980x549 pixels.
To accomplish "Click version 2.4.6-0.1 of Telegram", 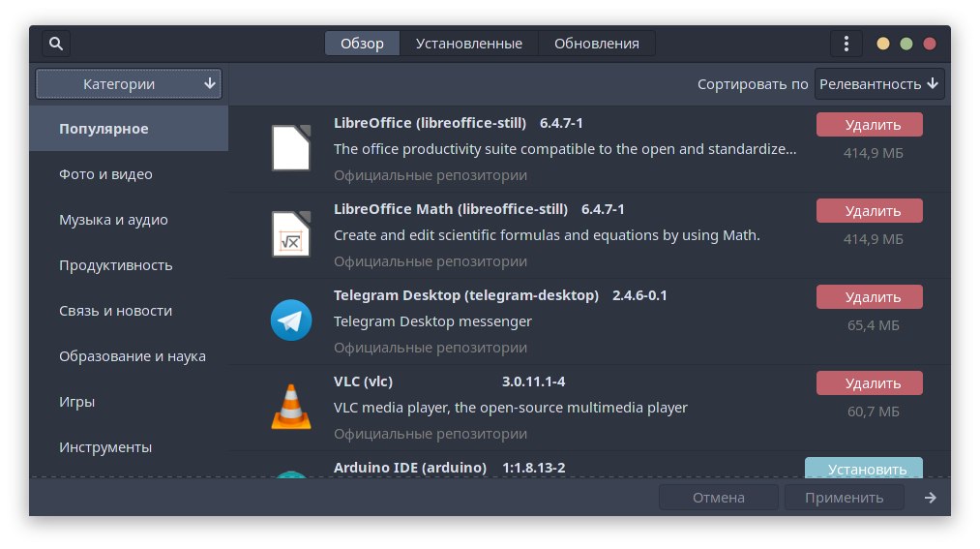I will (639, 295).
